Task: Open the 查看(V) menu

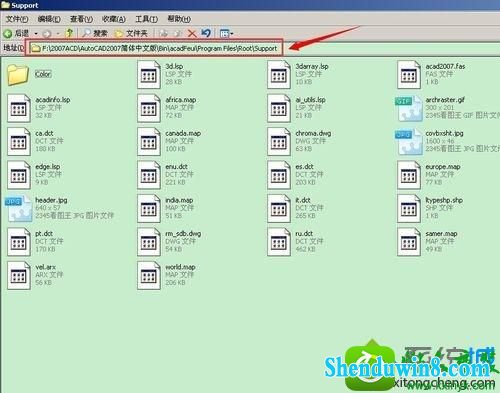Action: pyautogui.click(x=81, y=19)
